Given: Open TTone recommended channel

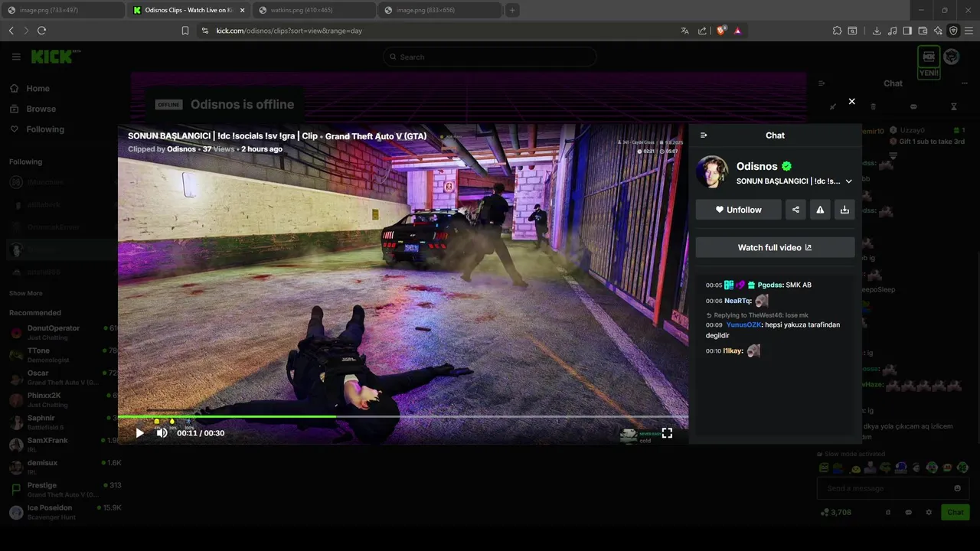Looking at the screenshot, I should point(63,354).
